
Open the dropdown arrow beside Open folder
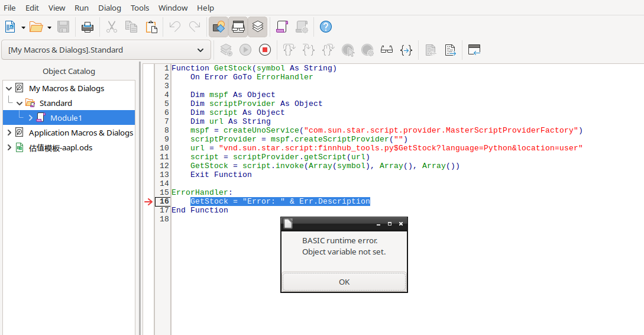tap(49, 27)
